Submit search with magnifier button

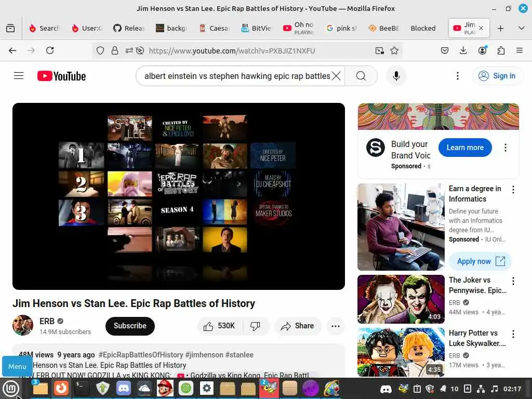click(x=361, y=76)
